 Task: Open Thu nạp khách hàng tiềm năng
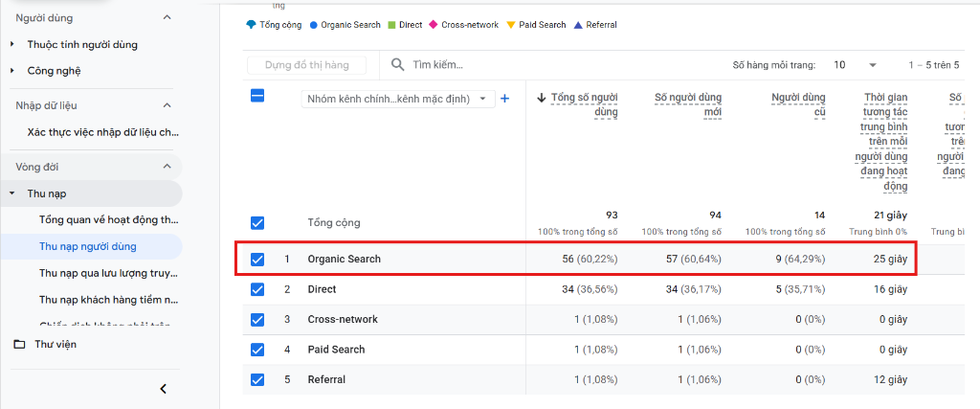109,300
